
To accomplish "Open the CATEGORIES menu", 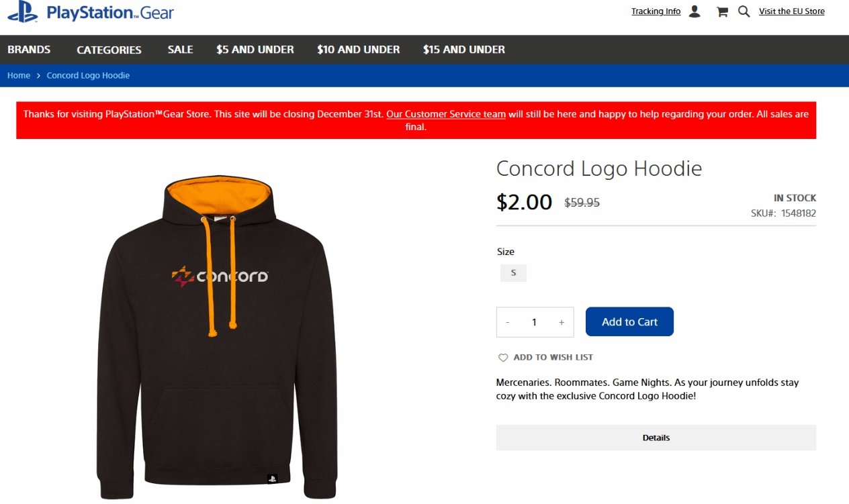I will pos(109,50).
